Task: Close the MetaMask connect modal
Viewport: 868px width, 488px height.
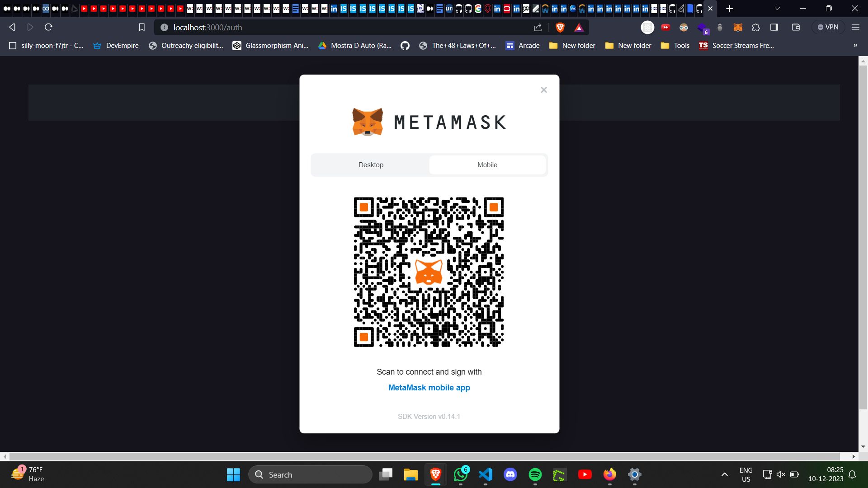Action: coord(544,89)
